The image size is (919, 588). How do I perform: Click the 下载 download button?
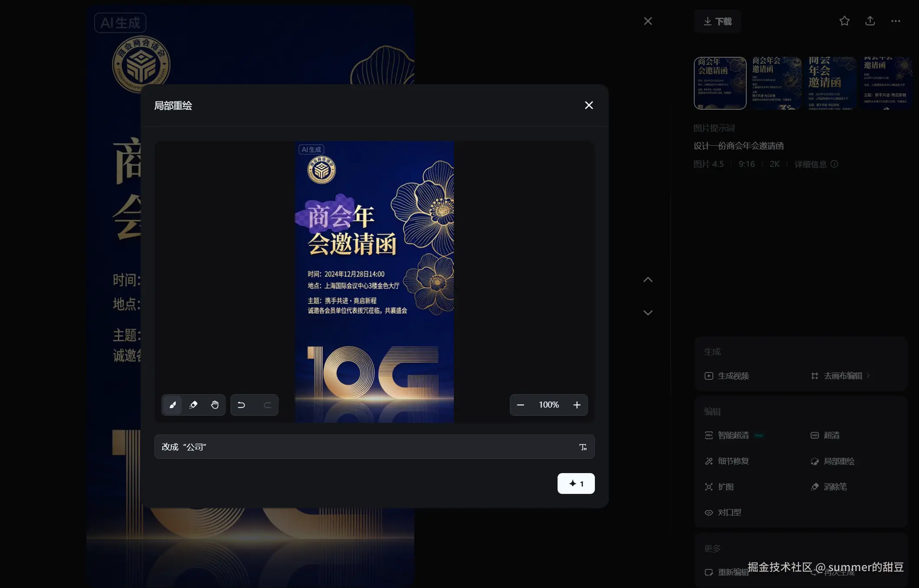point(717,21)
